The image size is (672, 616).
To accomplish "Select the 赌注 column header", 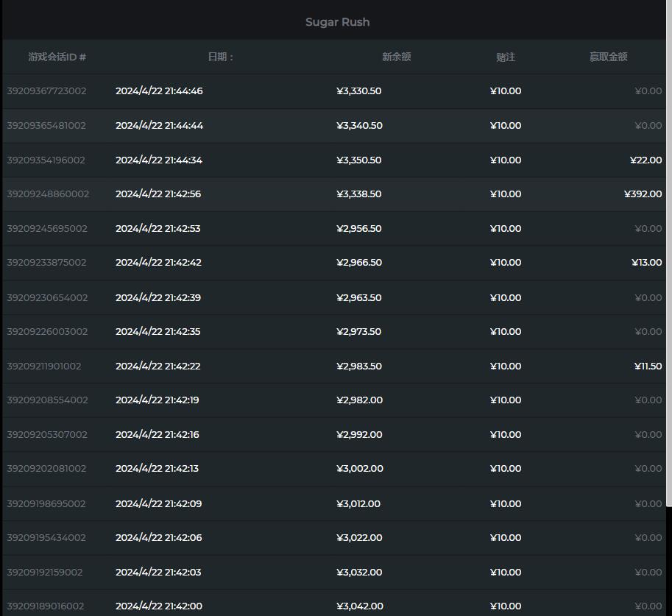I will pos(506,57).
